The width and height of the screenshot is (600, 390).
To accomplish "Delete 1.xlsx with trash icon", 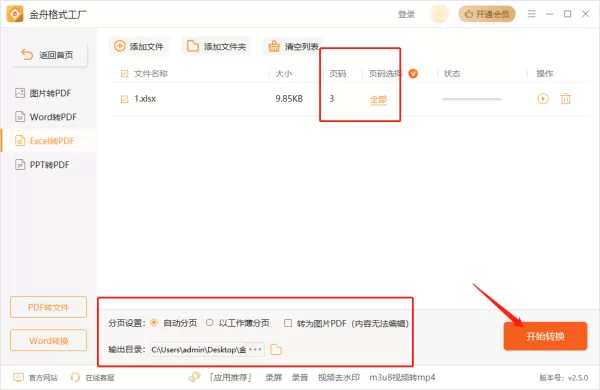I will [x=566, y=99].
